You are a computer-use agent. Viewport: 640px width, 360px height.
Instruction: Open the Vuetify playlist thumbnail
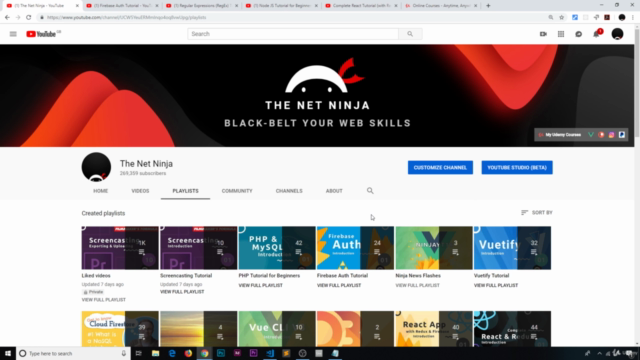(x=512, y=248)
